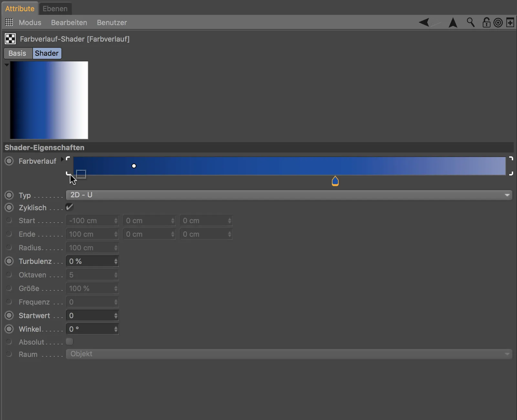Click the Farbverlauf gradient bar
This screenshot has width=517, height=420.
(290, 166)
